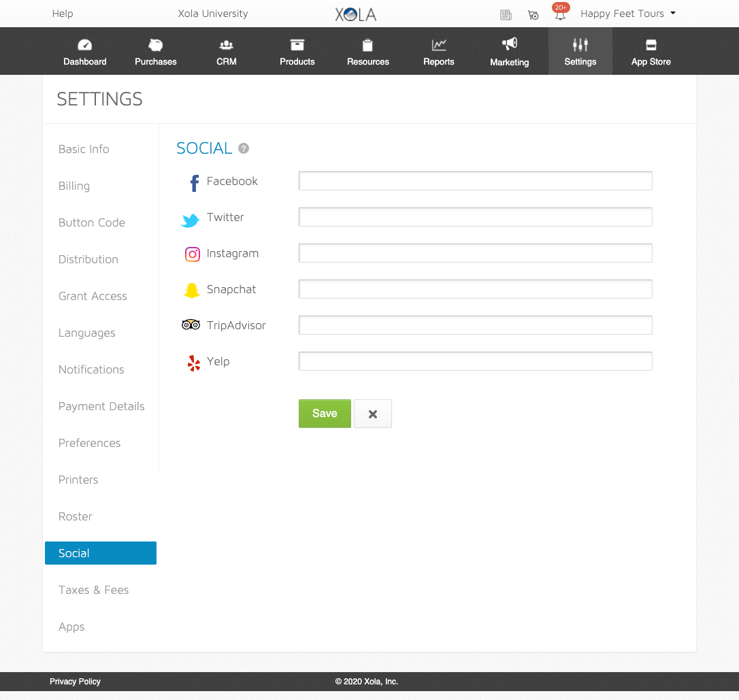The width and height of the screenshot is (739, 700).
Task: Open the Resources clipboard icon
Action: click(x=367, y=45)
